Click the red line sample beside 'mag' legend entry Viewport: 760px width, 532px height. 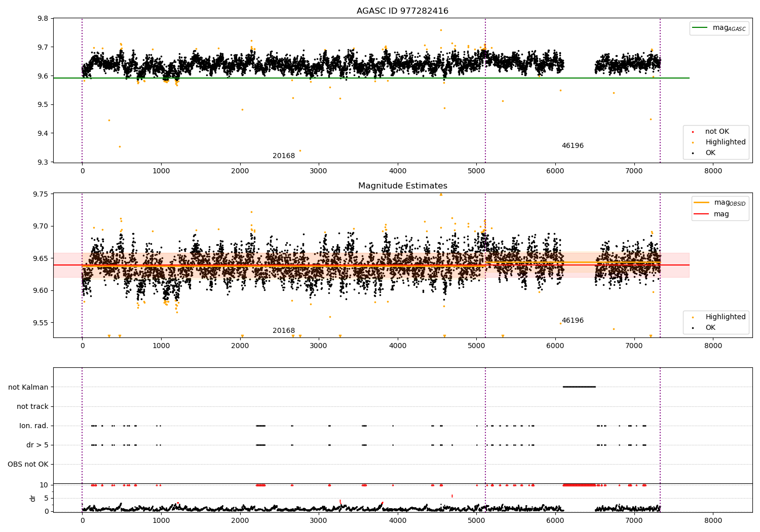702,214
